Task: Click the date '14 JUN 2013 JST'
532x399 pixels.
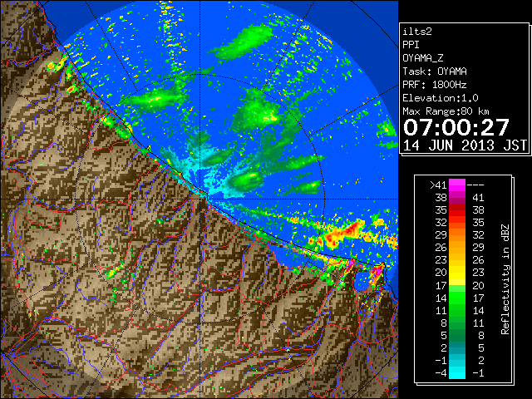Action: 465,145
